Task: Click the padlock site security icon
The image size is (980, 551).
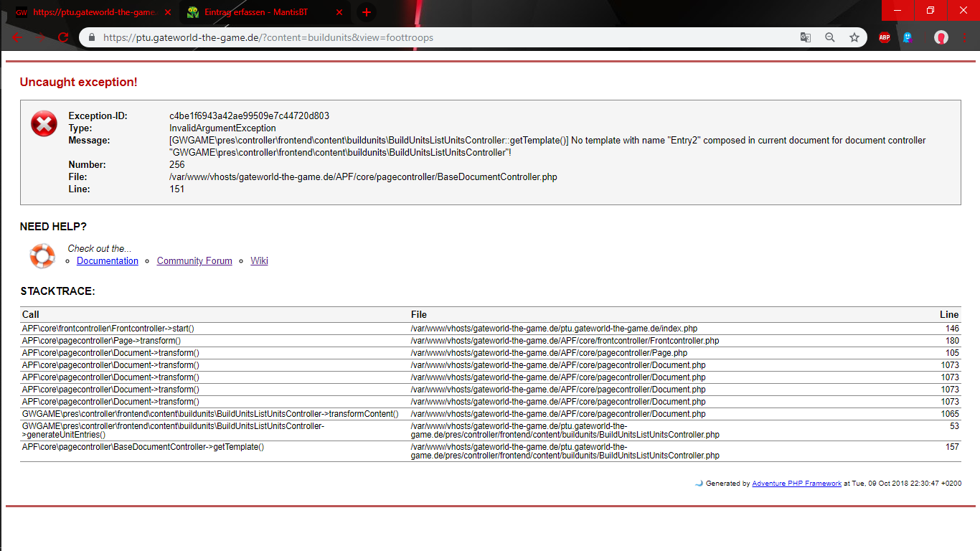Action: (91, 37)
